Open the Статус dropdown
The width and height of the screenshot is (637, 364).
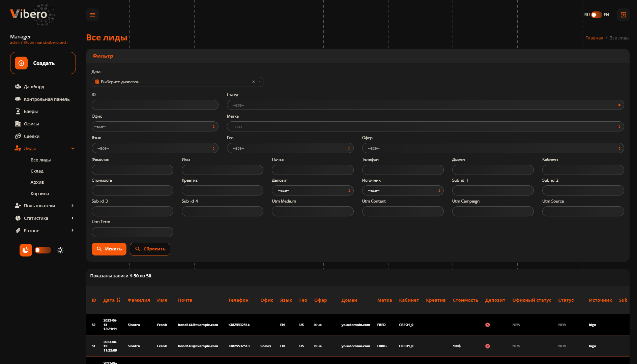click(x=425, y=105)
